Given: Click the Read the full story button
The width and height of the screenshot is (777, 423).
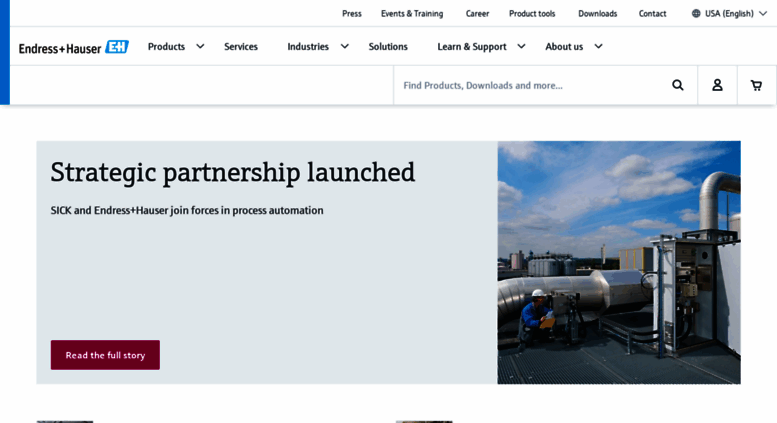Looking at the screenshot, I should point(105,355).
